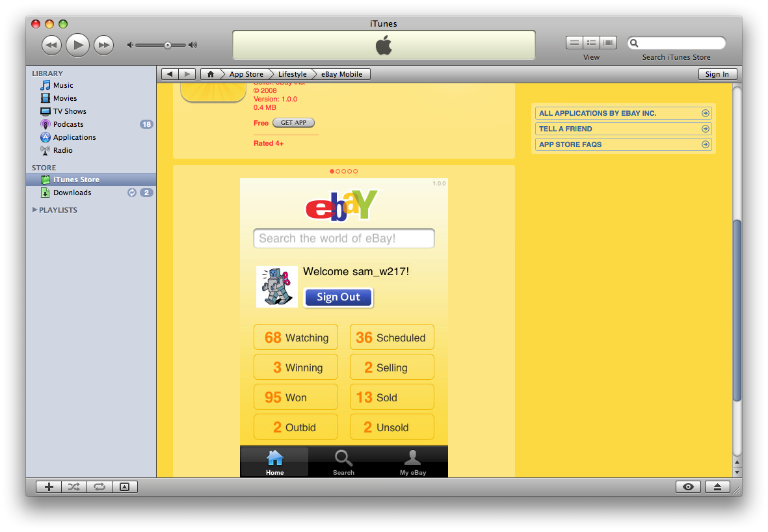This screenshot has height=532, width=768.
Task: Select the fifth screenshot page dot
Action: point(356,172)
